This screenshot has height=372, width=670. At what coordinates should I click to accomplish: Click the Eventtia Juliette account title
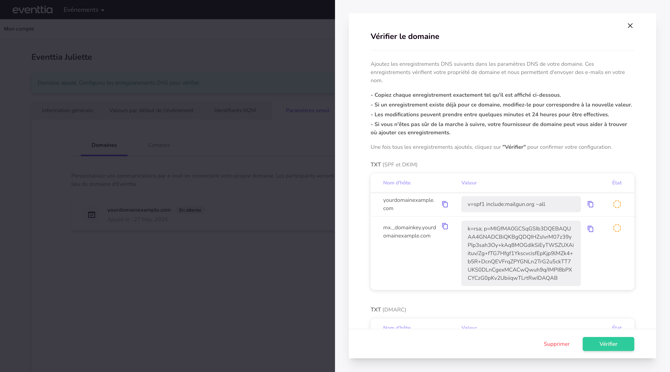pos(62,57)
